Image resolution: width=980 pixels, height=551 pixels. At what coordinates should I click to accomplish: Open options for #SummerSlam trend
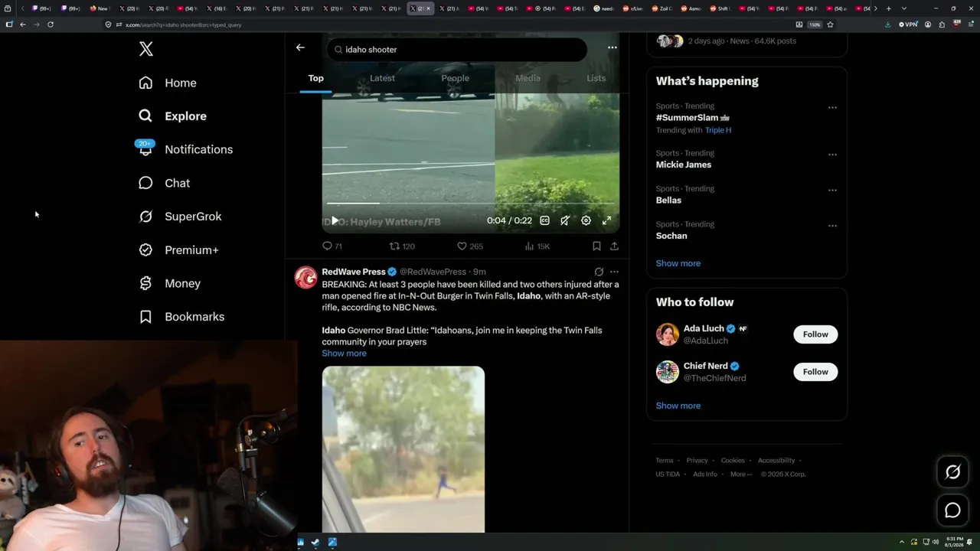832,108
